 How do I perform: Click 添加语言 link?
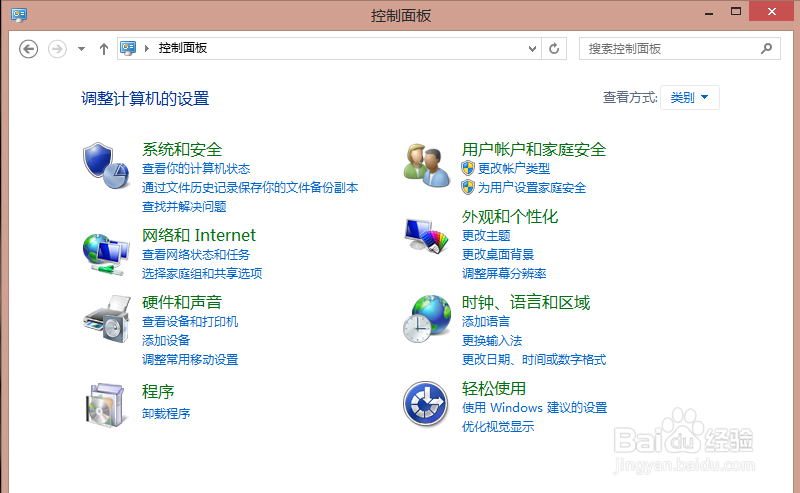pyautogui.click(x=486, y=321)
